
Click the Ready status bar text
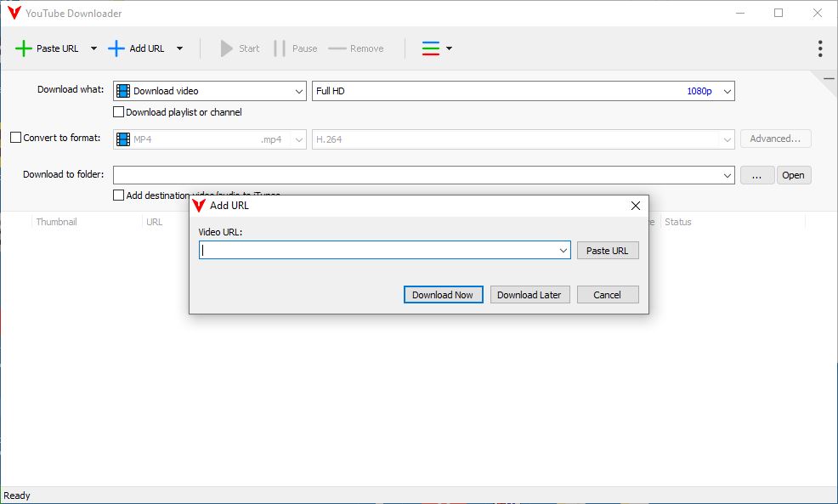(x=16, y=496)
